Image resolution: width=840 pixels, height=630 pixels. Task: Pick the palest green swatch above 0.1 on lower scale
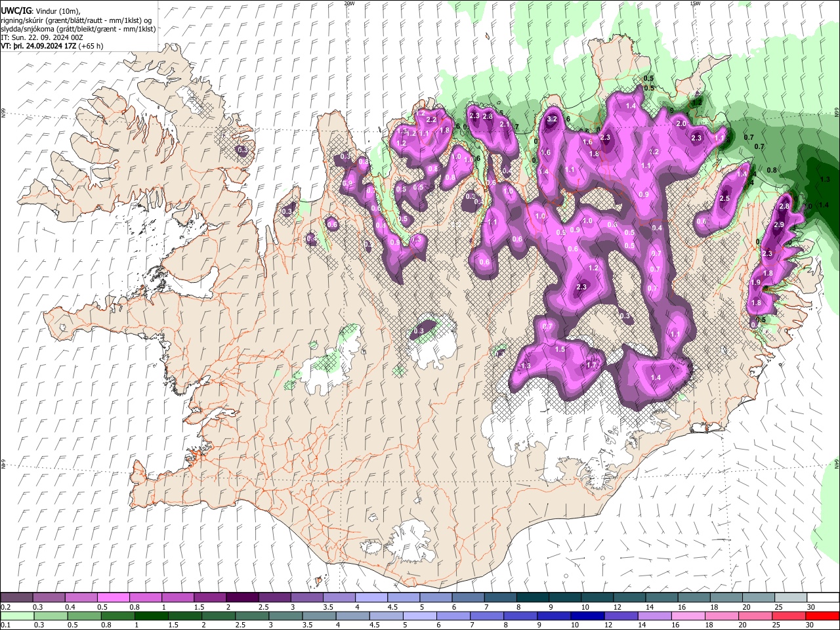tap(17, 616)
